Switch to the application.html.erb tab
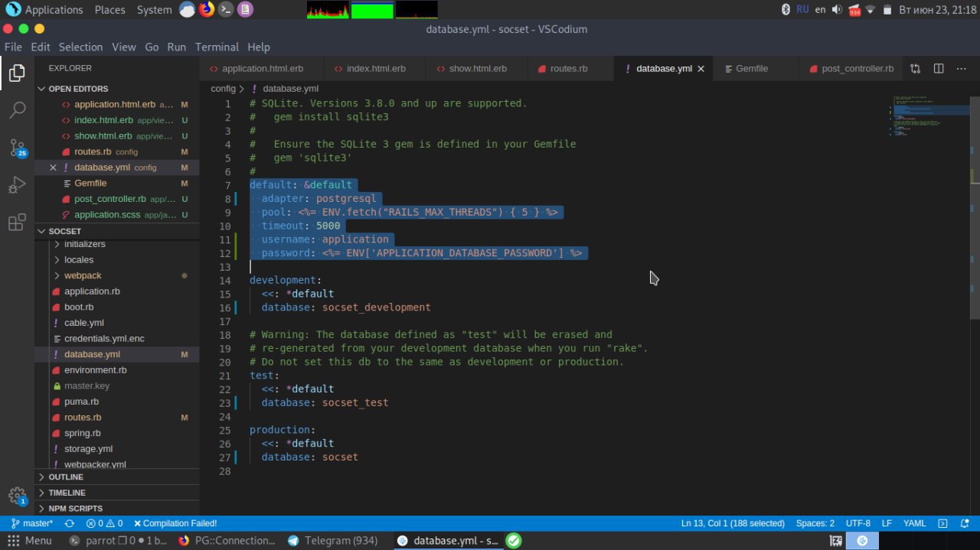 [x=262, y=69]
